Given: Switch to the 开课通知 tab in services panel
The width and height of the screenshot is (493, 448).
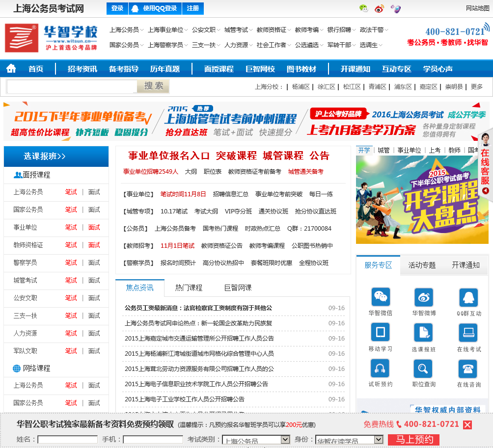Looking at the screenshot, I should 466,265.
